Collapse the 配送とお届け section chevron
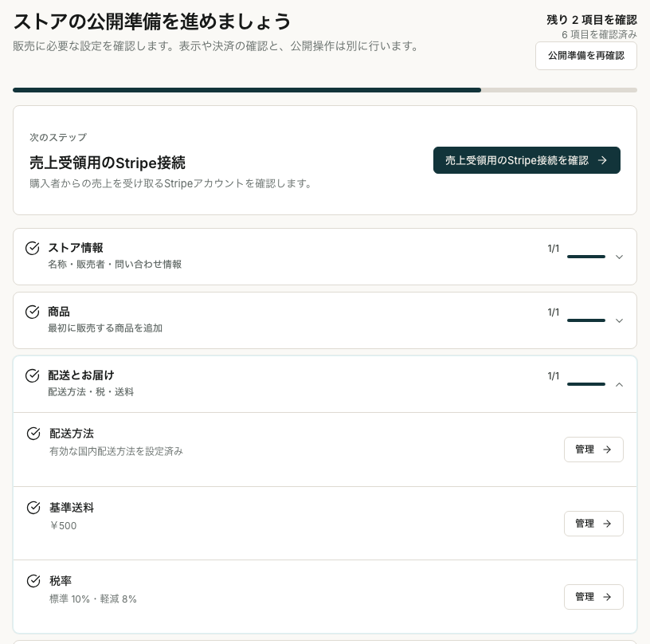This screenshot has width=650, height=644. 619,384
